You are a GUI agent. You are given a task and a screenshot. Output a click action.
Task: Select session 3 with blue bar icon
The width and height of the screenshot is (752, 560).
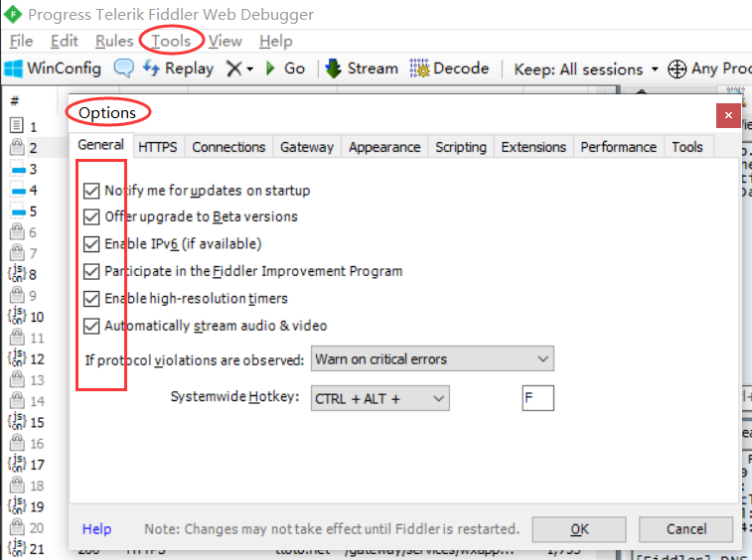pos(18,169)
